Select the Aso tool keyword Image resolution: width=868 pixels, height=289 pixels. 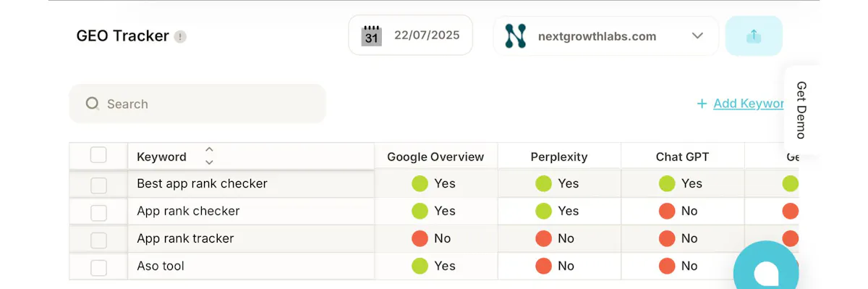coord(161,266)
